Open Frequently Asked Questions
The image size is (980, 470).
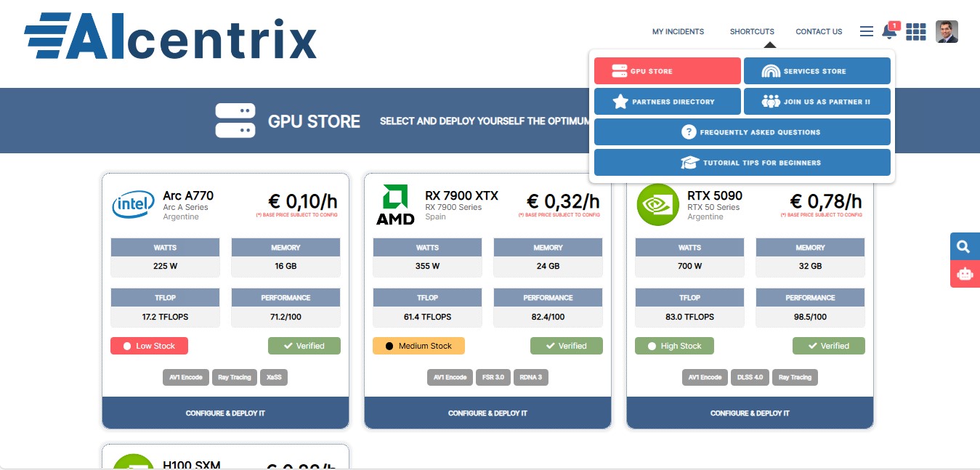[742, 132]
